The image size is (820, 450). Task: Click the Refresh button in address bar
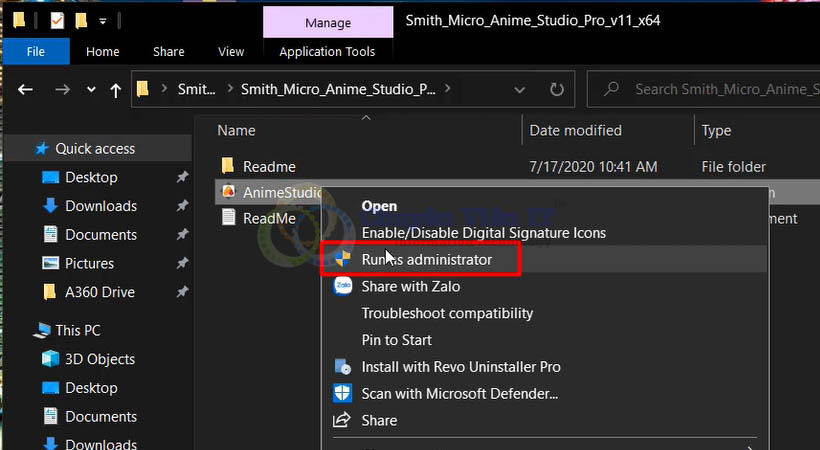557,89
